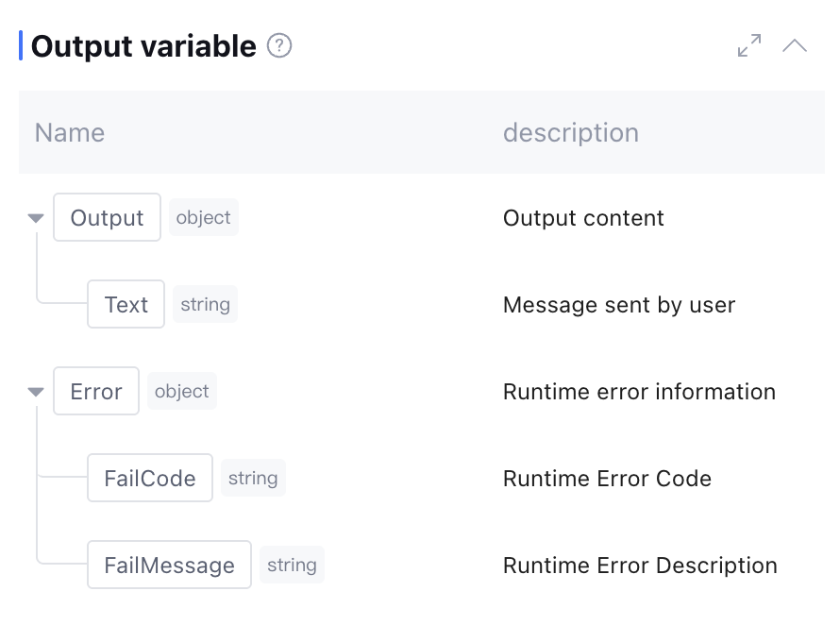This screenshot has height=625, width=840.
Task: Collapse the Output object tree node
Action: (x=36, y=218)
